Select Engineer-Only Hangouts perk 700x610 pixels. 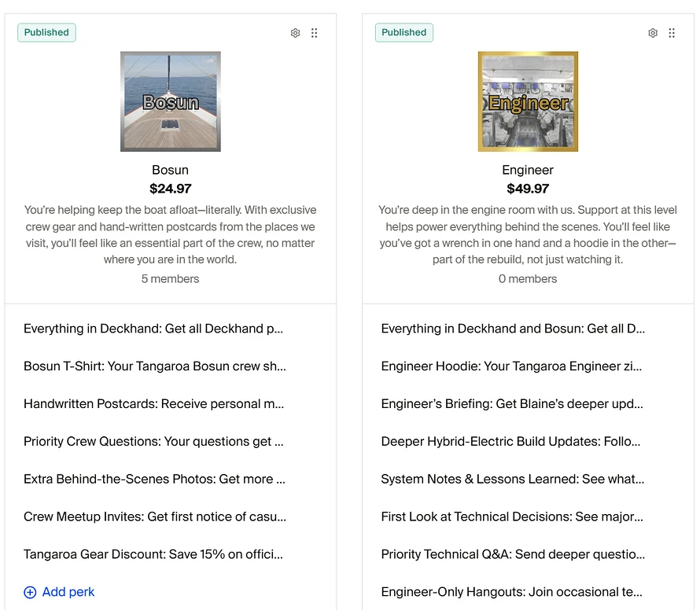tap(511, 592)
